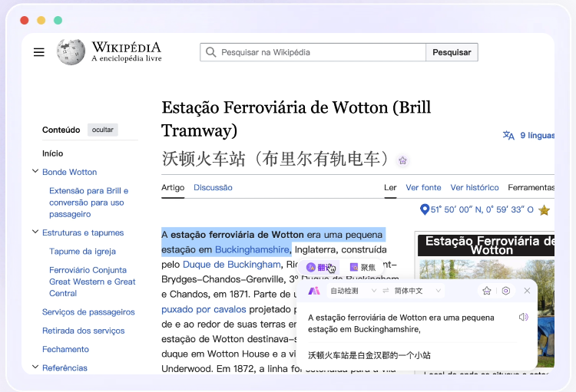
Task: Click the AI logo in translation panel
Action: pyautogui.click(x=314, y=291)
